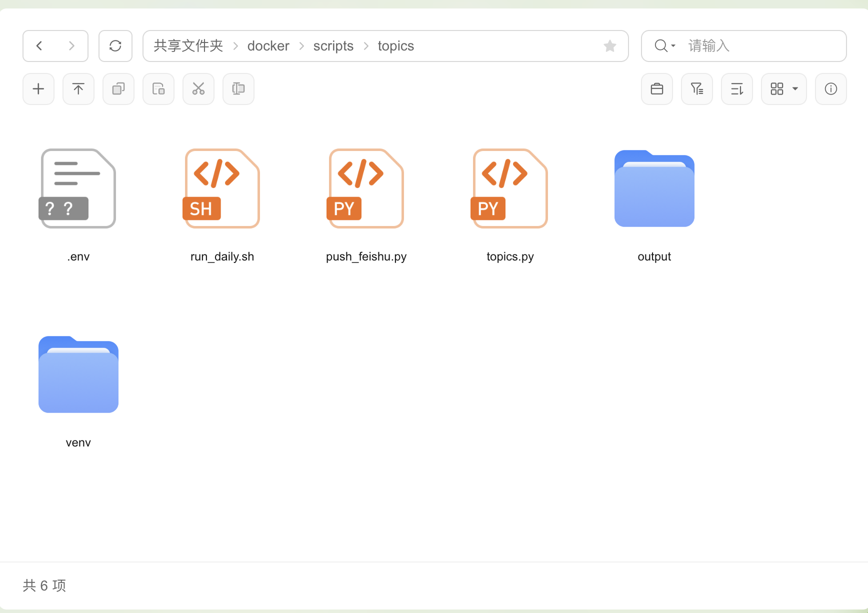
Task: Open the briefcase toolbox icon
Action: pyautogui.click(x=657, y=89)
